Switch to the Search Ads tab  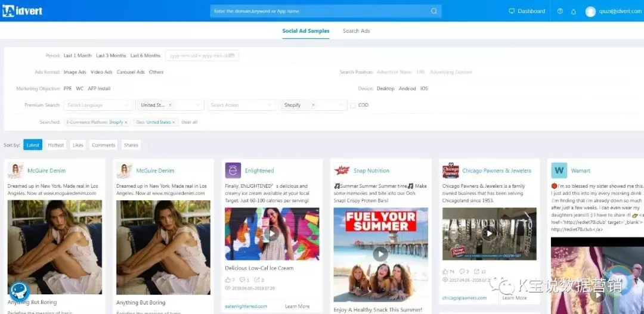pyautogui.click(x=356, y=31)
